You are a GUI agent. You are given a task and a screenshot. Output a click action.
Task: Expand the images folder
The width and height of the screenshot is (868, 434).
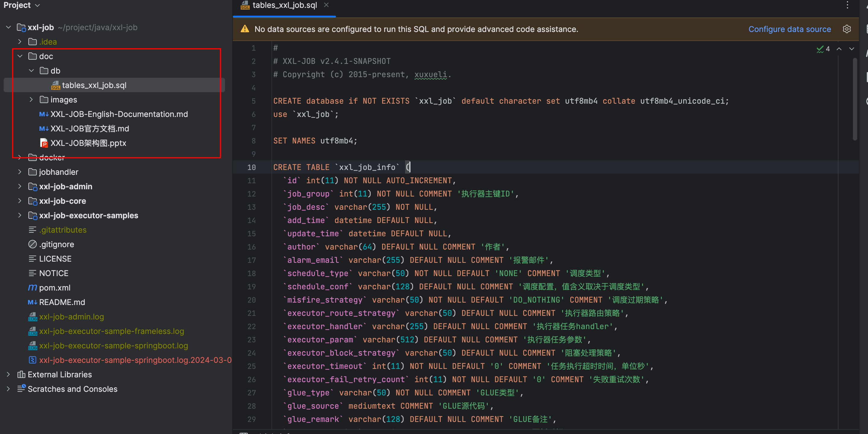(x=31, y=100)
